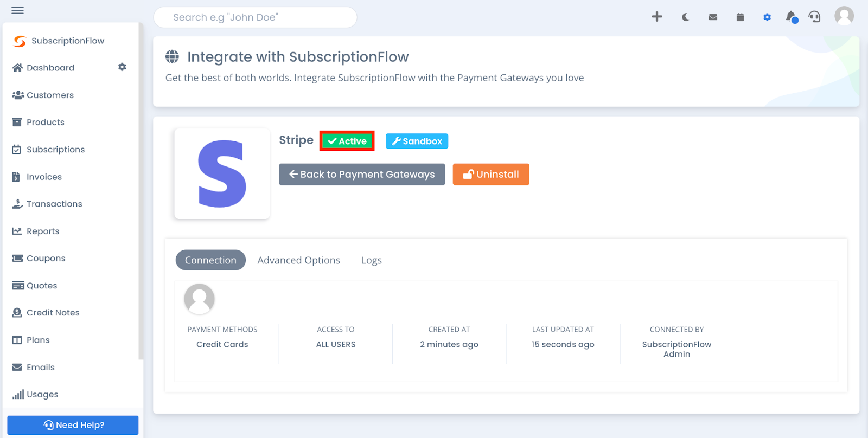Toggle dark mode moon icon
Image resolution: width=868 pixels, height=438 pixels.
pos(686,17)
